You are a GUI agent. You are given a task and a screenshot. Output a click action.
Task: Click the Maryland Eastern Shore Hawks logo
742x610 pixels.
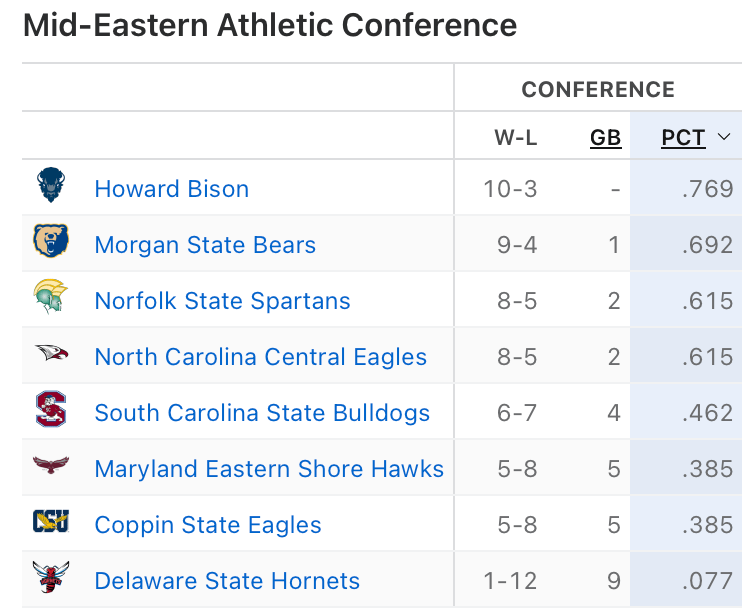(x=50, y=467)
